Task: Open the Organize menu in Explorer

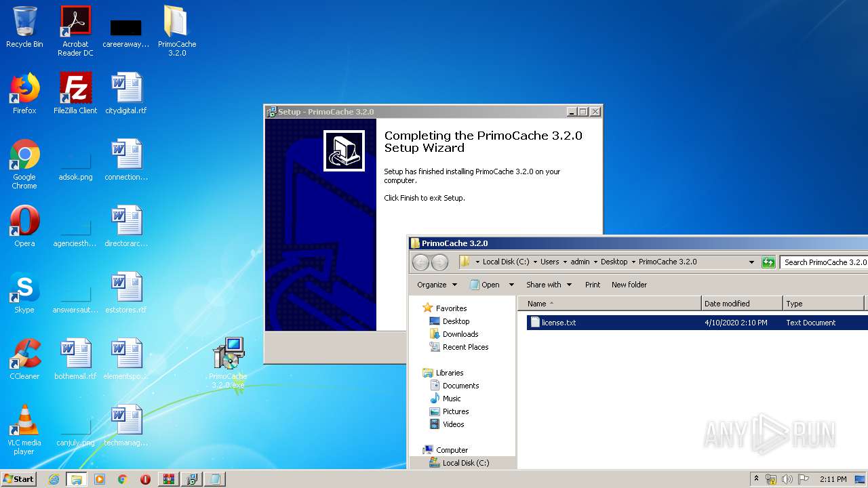Action: pos(437,285)
